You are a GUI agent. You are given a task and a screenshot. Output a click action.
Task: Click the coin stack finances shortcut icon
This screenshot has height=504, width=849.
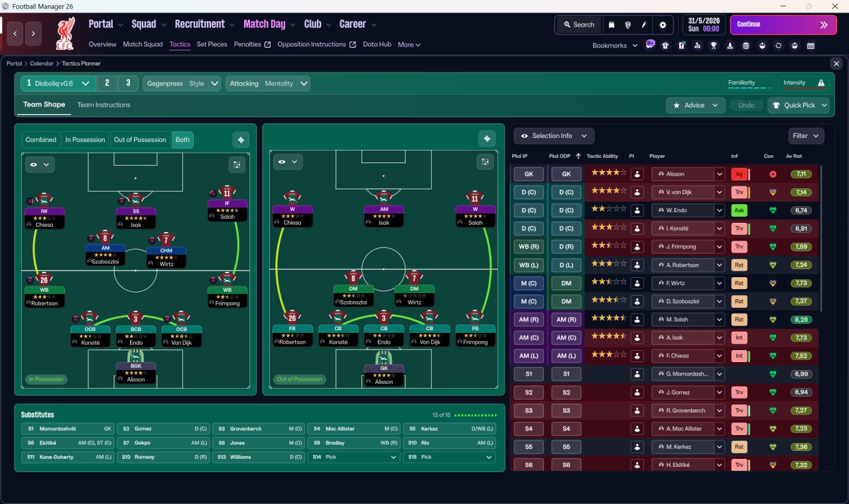746,46
